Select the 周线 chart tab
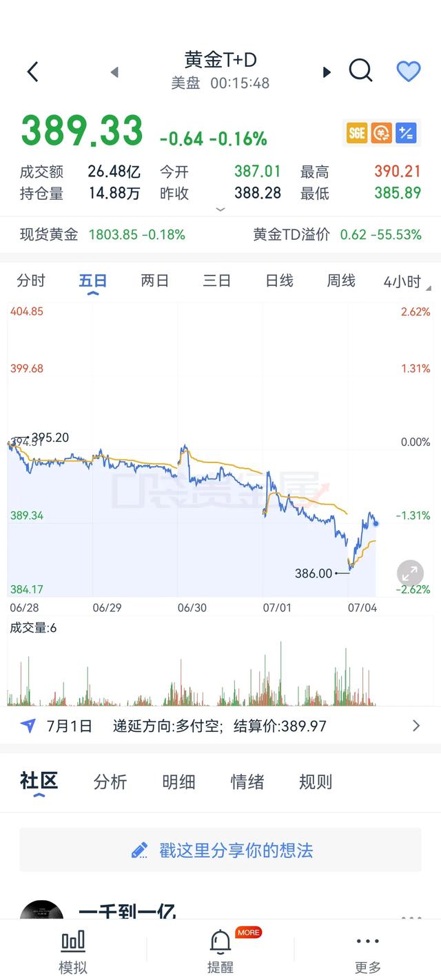Viewport: 441px width, 980px height. click(341, 281)
